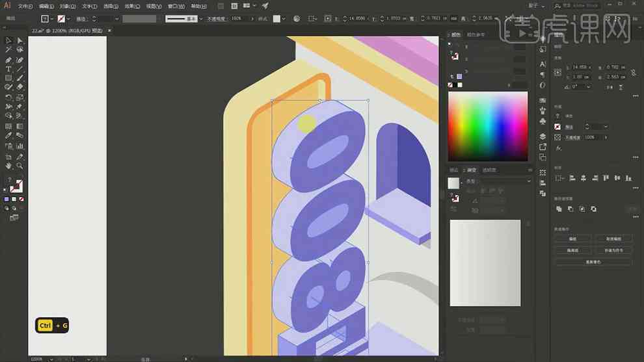Open rotation angle dropdown in Transform
The image size is (644, 362).
click(x=589, y=86)
